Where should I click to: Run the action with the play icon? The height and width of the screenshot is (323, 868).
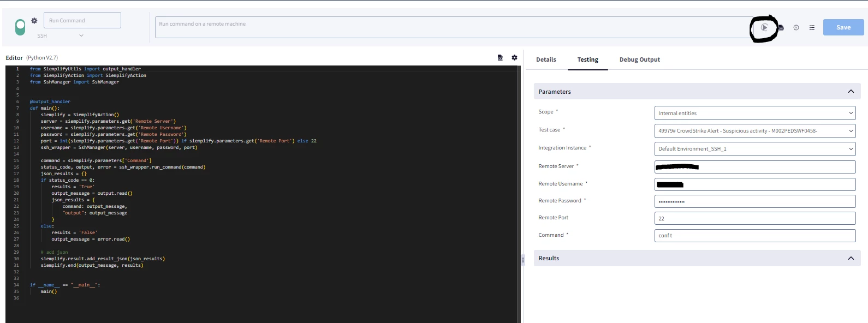pos(764,27)
